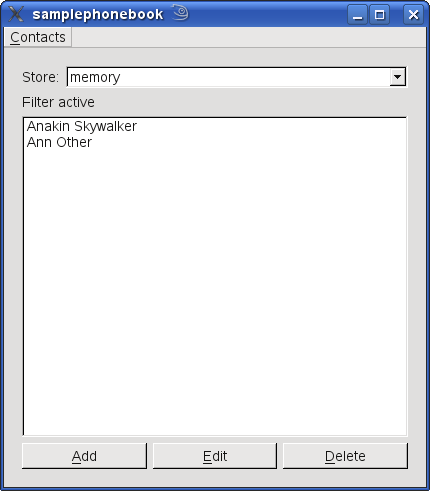The width and height of the screenshot is (430, 491).
Task: Maximize the samplephonebook window
Action: 379,15
